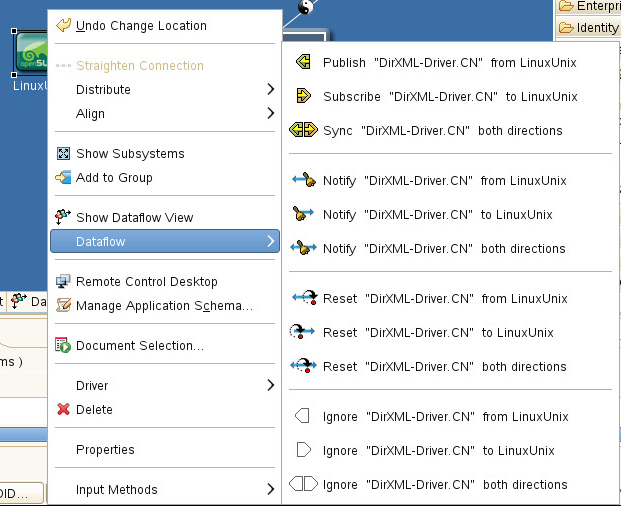
Task: Open the Align menu entry
Action: 165,114
